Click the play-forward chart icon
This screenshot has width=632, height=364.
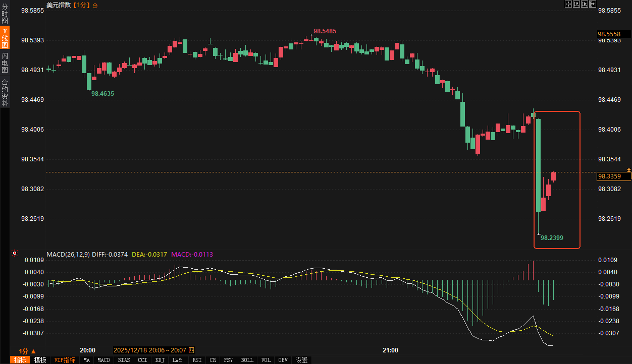(x=585, y=4)
